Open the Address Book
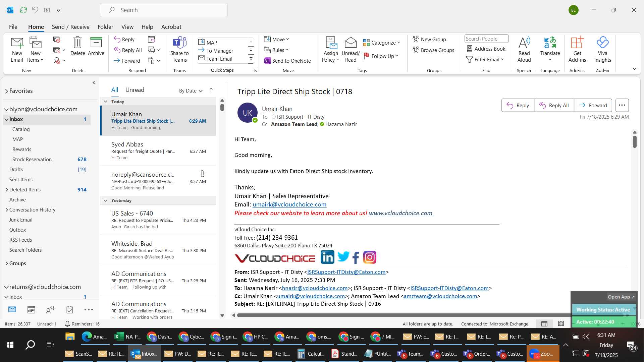The image size is (644, 362). coord(486,49)
